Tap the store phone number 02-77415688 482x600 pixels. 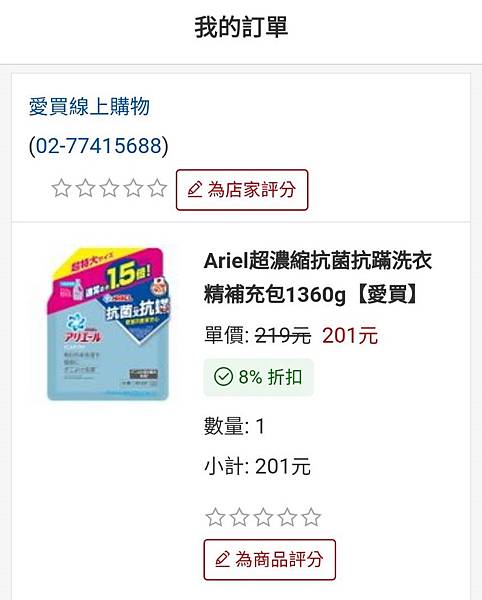[99, 146]
